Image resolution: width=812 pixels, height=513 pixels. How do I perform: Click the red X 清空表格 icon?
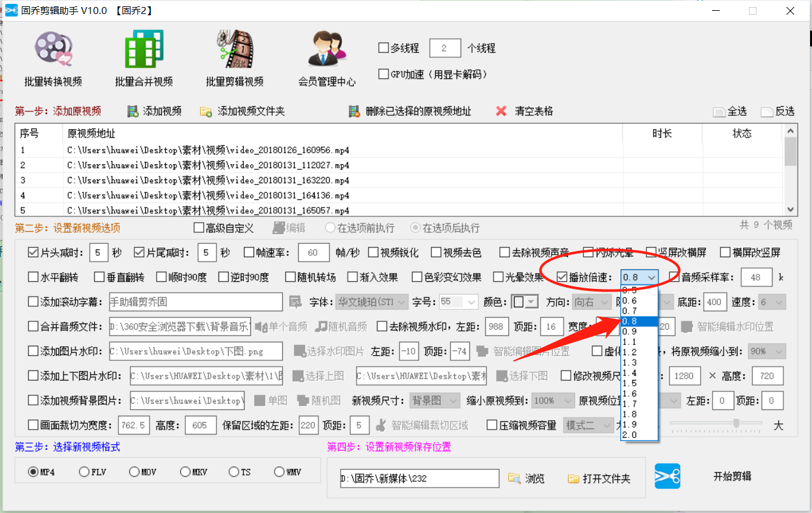(501, 111)
